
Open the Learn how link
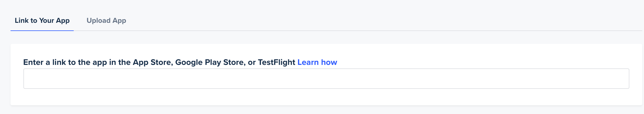click(317, 62)
